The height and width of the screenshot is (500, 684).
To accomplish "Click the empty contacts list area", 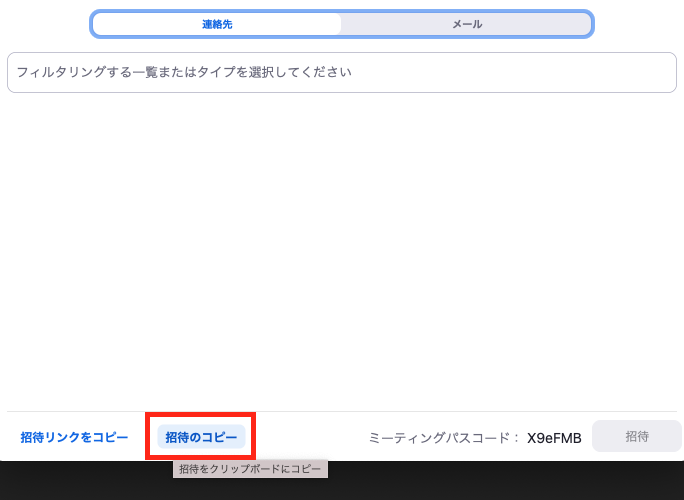I will 342,250.
